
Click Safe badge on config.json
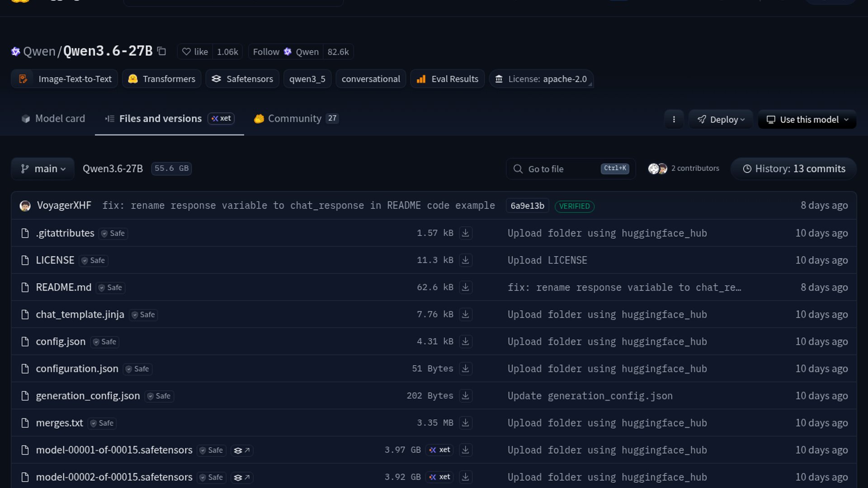tap(104, 342)
